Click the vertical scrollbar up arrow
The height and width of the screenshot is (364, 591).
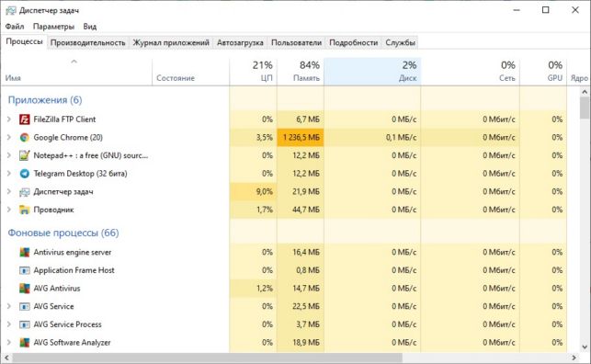point(585,92)
